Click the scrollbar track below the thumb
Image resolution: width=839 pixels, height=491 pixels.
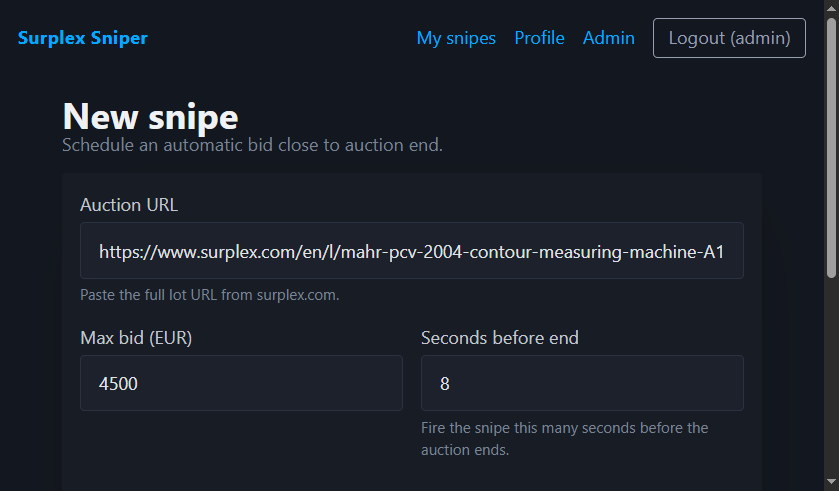click(831, 380)
